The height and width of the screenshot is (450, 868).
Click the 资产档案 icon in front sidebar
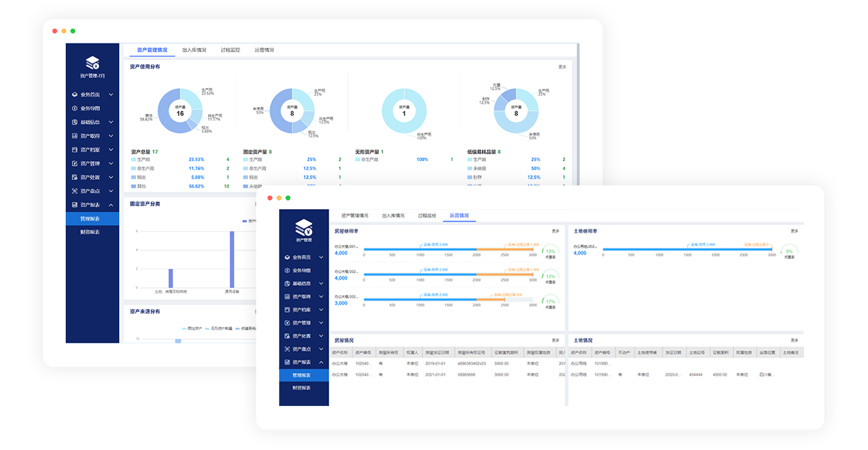pyautogui.click(x=287, y=310)
